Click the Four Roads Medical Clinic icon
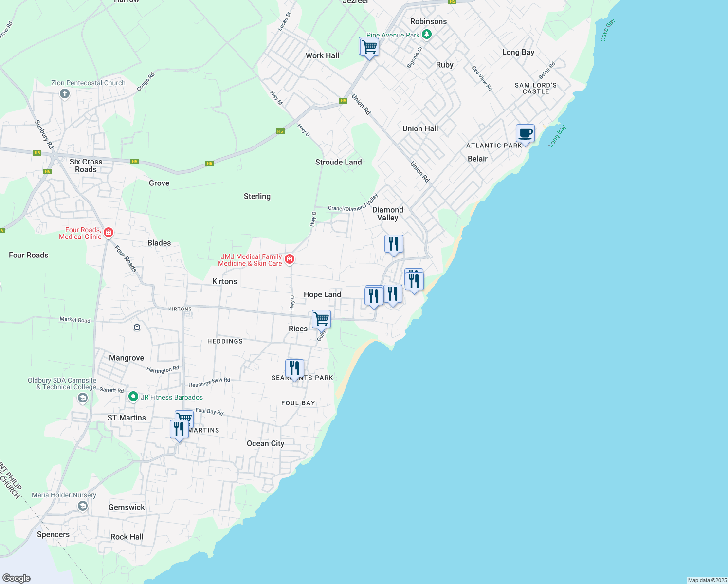Viewport: 728px width, 584px height. click(x=108, y=233)
